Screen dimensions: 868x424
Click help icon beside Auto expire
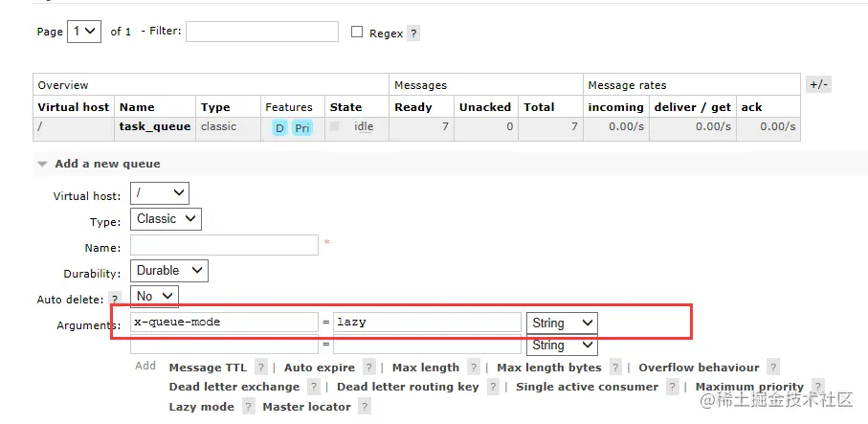[368, 368]
